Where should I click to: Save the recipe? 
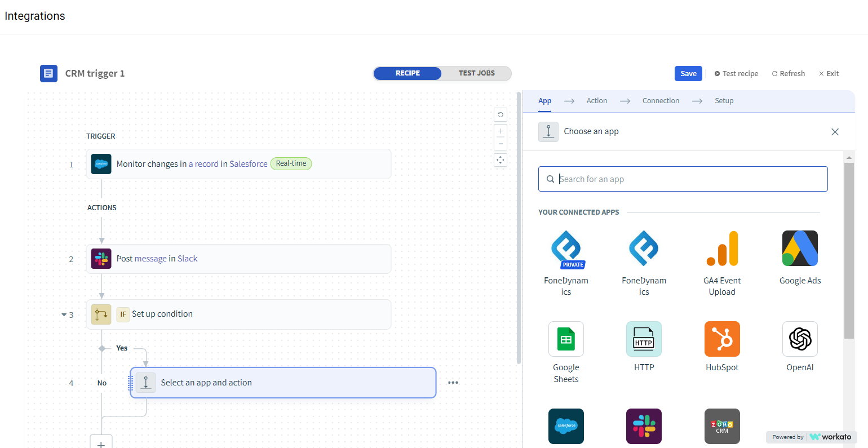[688, 73]
